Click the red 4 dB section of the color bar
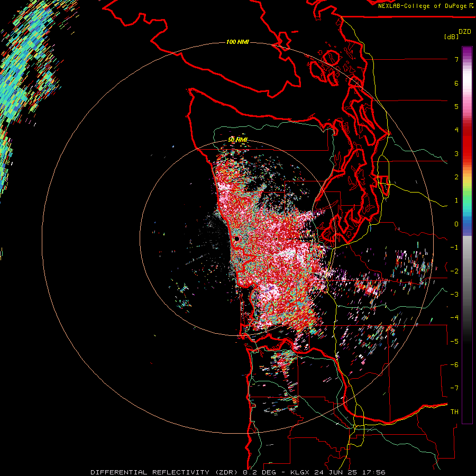The width and height of the screenshot is (476, 476). coord(467,130)
